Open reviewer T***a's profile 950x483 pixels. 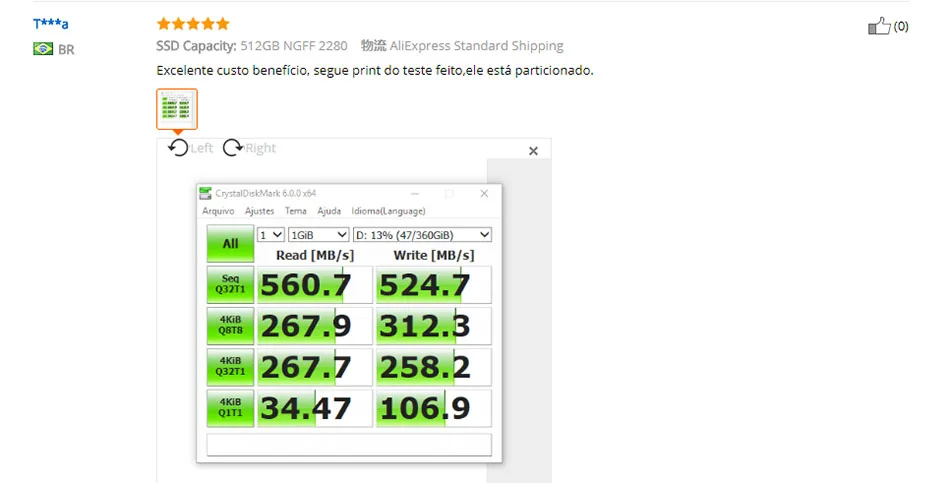pyautogui.click(x=51, y=24)
